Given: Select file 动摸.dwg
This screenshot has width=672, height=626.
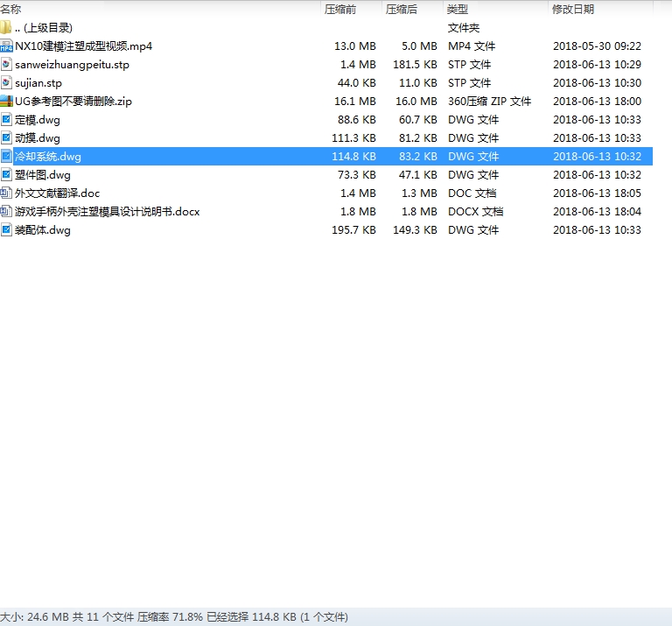Looking at the screenshot, I should pos(38,138).
